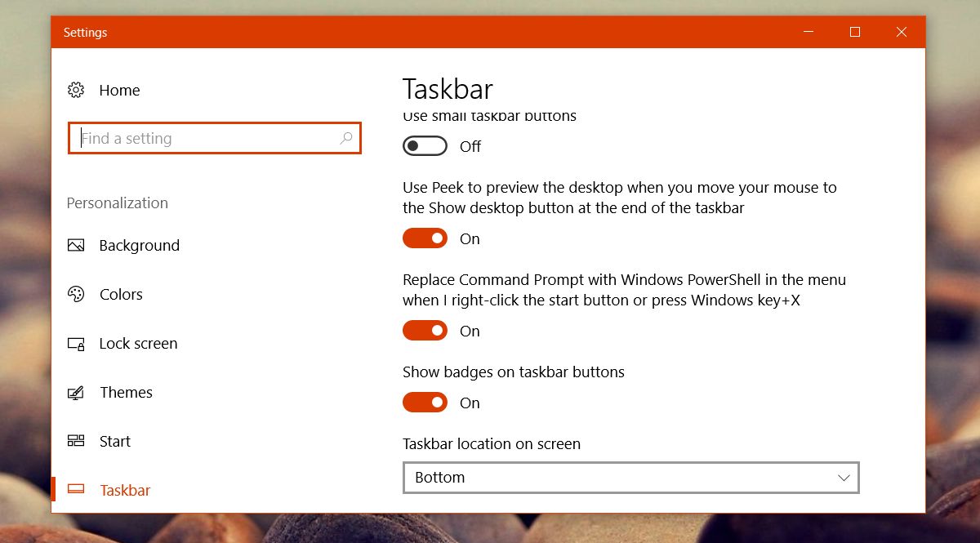
Task: Click the Taskbar sidebar icon
Action: [76, 490]
